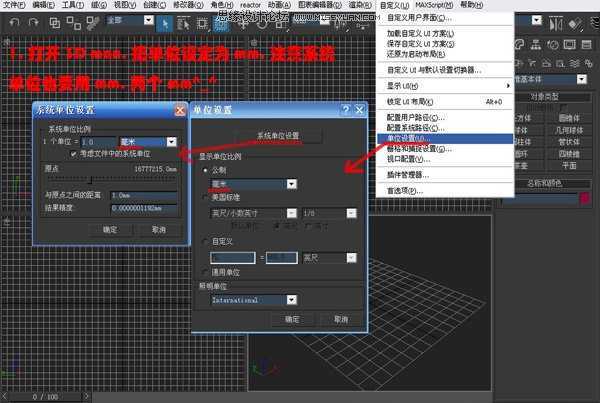Viewport: 600px width, 403px height.
Task: Select the Bind to Space Warp tool
Action: (x=92, y=23)
